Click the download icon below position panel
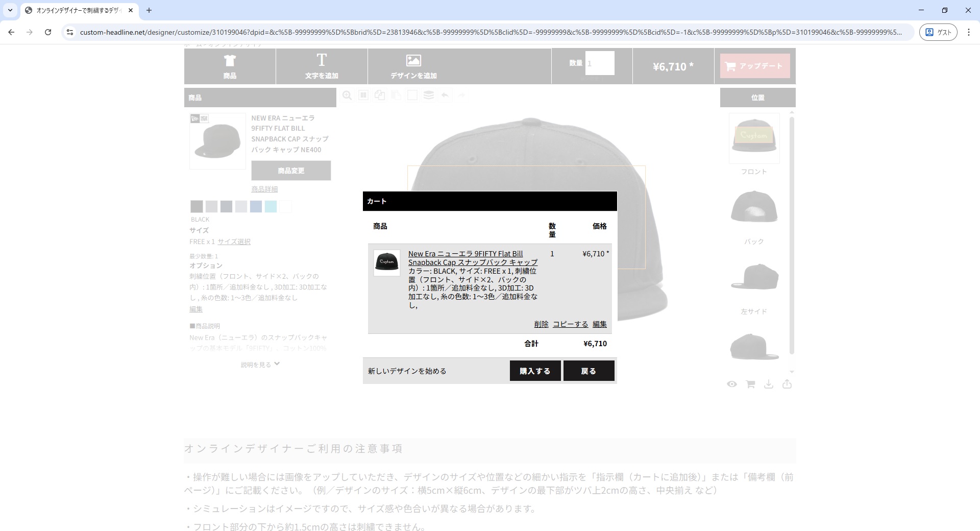The width and height of the screenshot is (980, 531). pos(769,384)
